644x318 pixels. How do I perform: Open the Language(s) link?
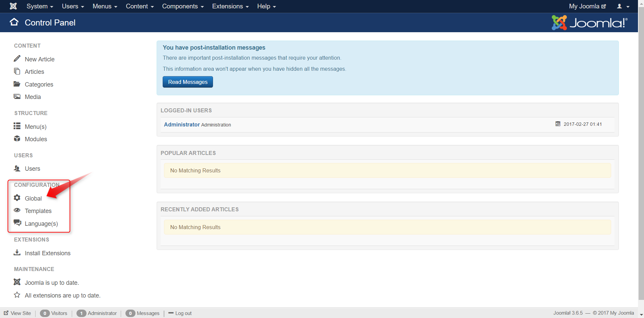41,224
